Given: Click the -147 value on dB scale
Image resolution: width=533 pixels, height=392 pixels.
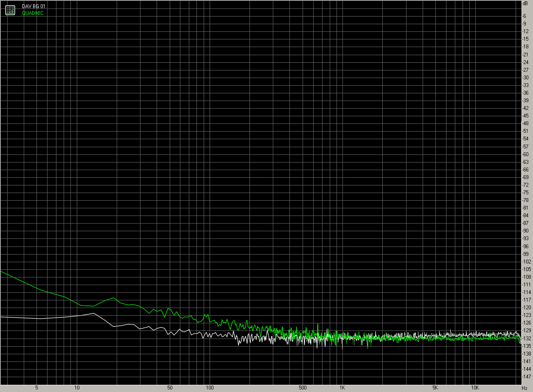Looking at the screenshot, I should pos(526,377).
